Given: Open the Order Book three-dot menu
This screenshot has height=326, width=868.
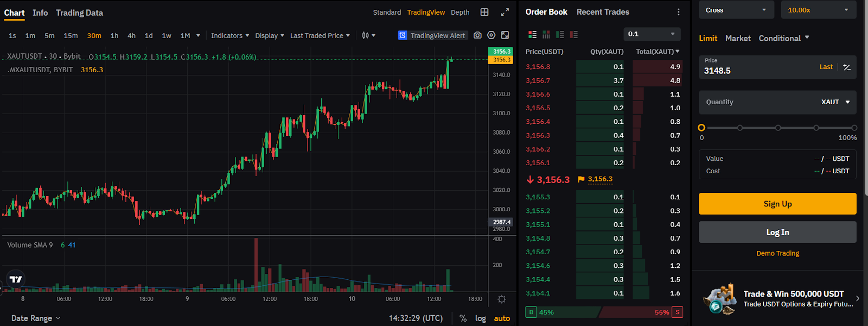Looking at the screenshot, I should 678,12.
